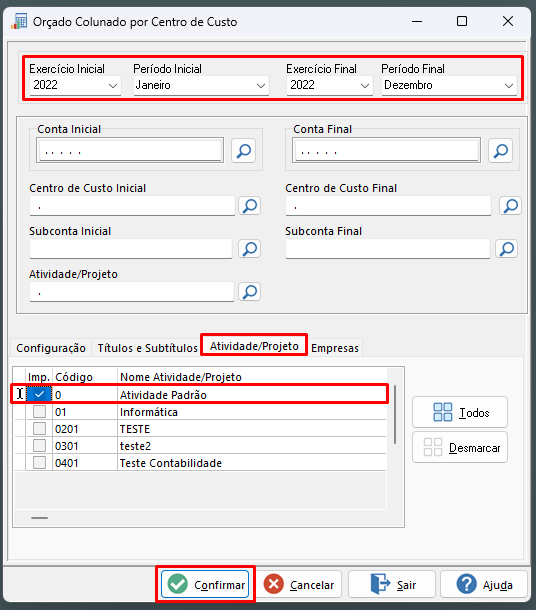Click the Subconta Final text field
The image size is (536, 610).
tap(387, 249)
